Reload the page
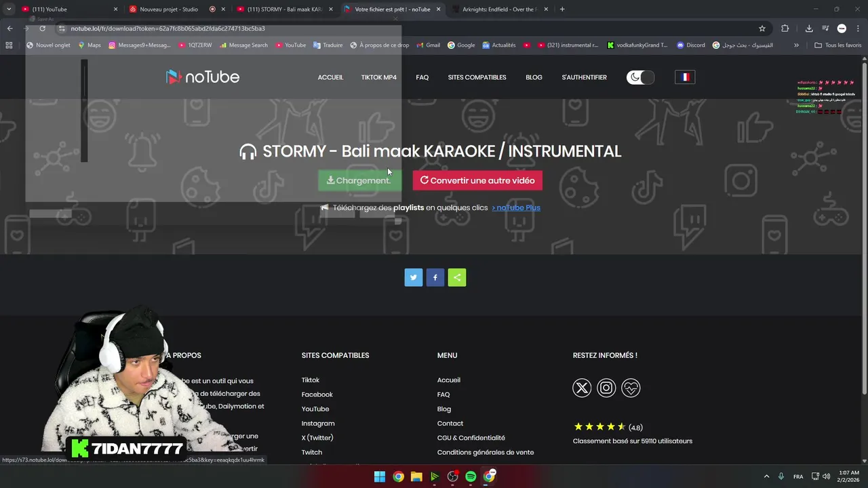 42,28
